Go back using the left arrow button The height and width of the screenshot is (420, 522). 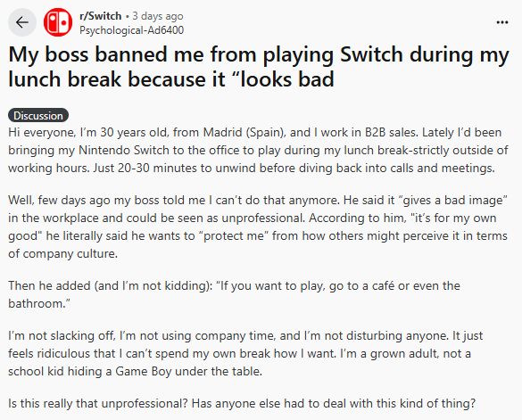tap(22, 22)
